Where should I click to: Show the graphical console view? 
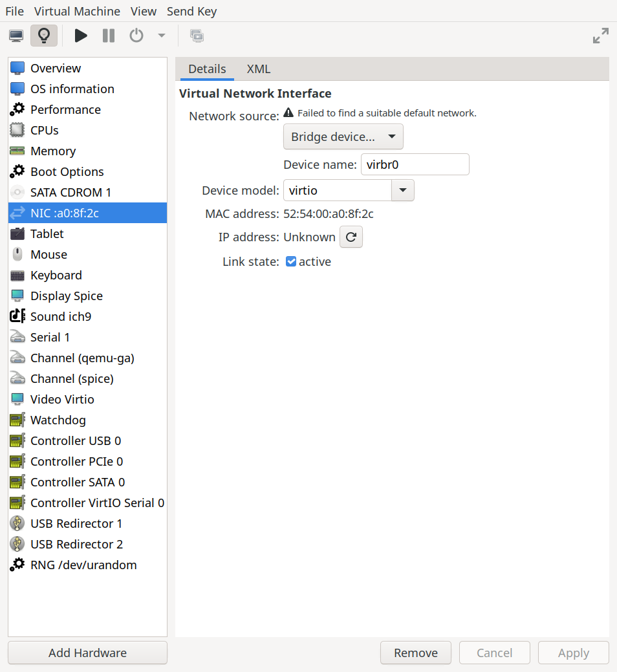[16, 36]
